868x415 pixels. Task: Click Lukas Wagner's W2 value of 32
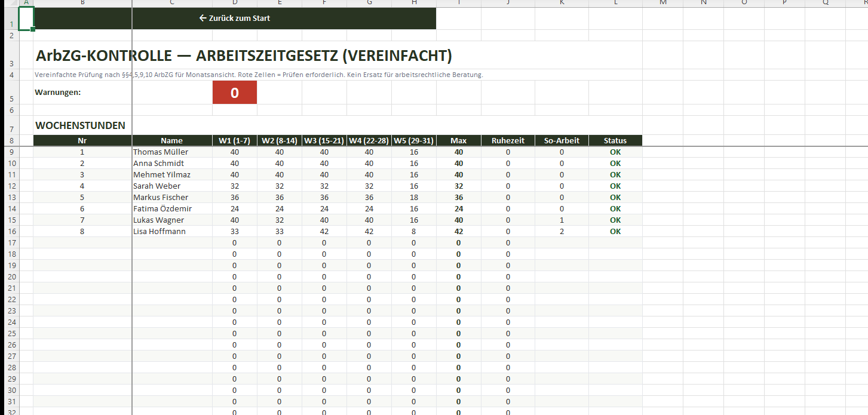[280, 220]
